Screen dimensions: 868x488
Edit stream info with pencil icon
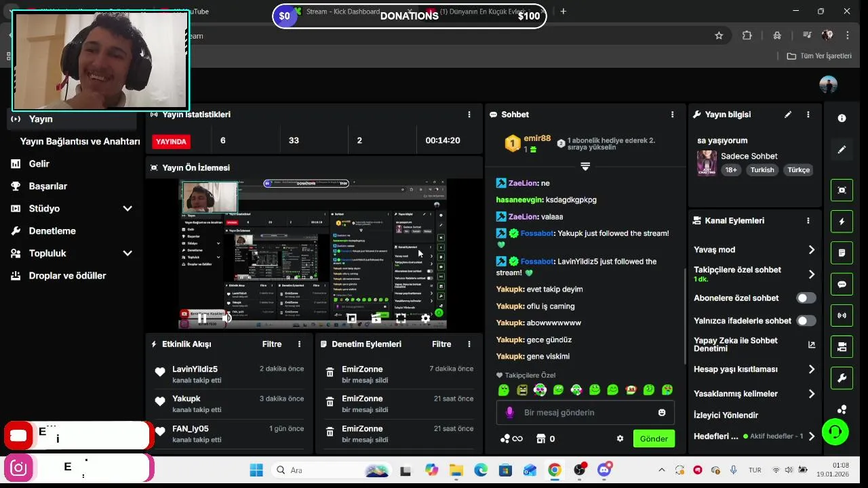788,115
